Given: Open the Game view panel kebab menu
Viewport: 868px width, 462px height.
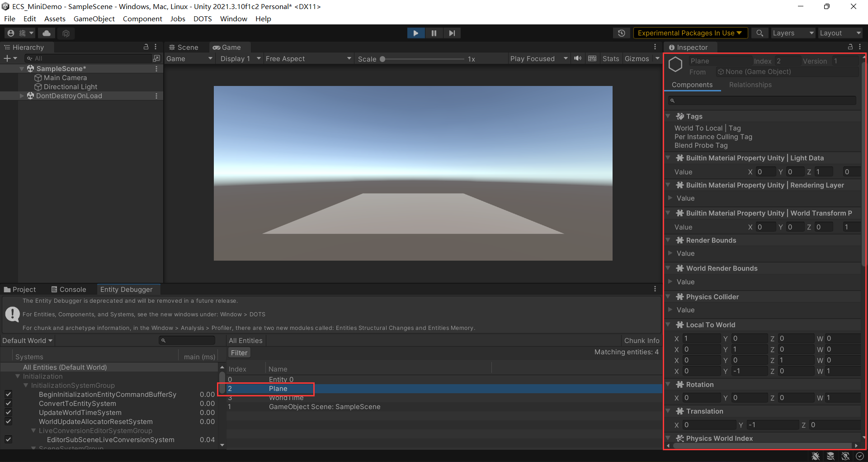Looking at the screenshot, I should (x=655, y=47).
